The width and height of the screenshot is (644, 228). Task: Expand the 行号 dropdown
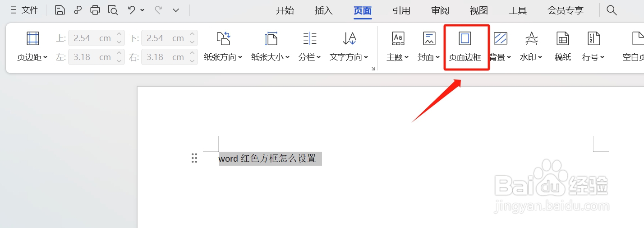click(x=603, y=57)
